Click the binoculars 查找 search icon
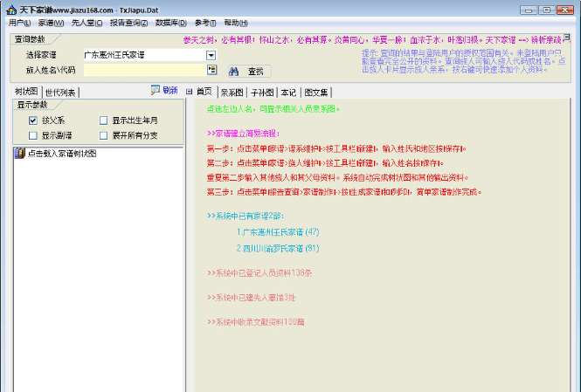The width and height of the screenshot is (581, 392). coord(233,71)
